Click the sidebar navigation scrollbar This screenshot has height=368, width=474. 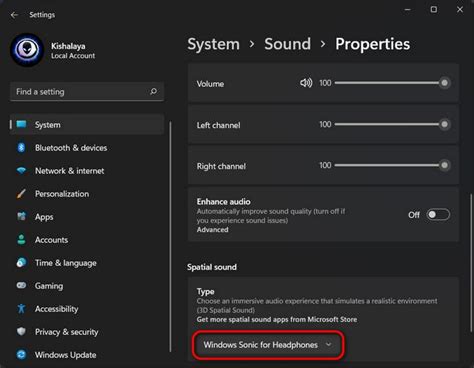(170, 237)
